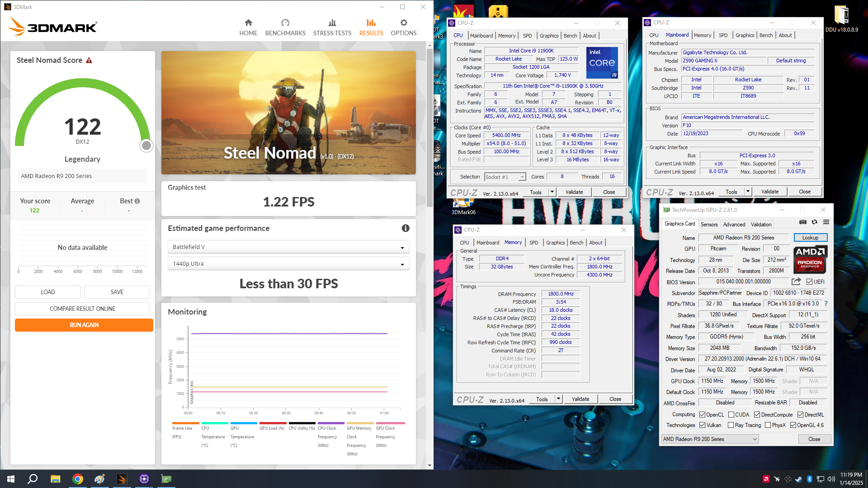
Task: Click the RUN AGAIN button
Action: (84, 325)
